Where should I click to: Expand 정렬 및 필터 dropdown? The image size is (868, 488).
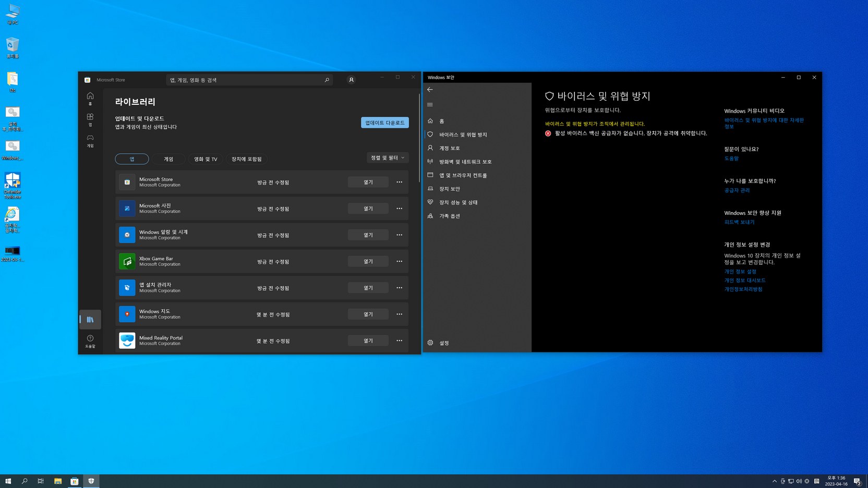pos(388,157)
